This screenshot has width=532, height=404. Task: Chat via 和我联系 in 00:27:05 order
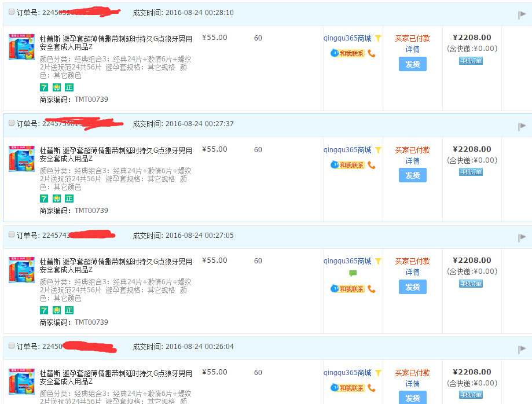pyautogui.click(x=347, y=289)
